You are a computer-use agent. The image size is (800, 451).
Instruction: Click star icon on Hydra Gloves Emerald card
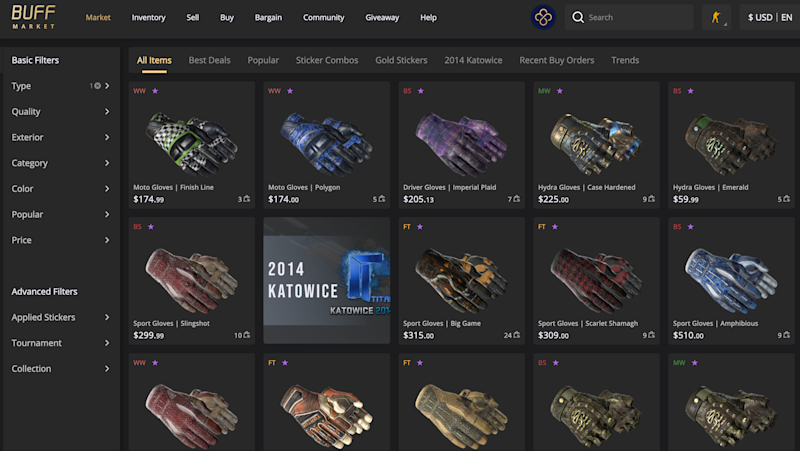pyautogui.click(x=690, y=91)
